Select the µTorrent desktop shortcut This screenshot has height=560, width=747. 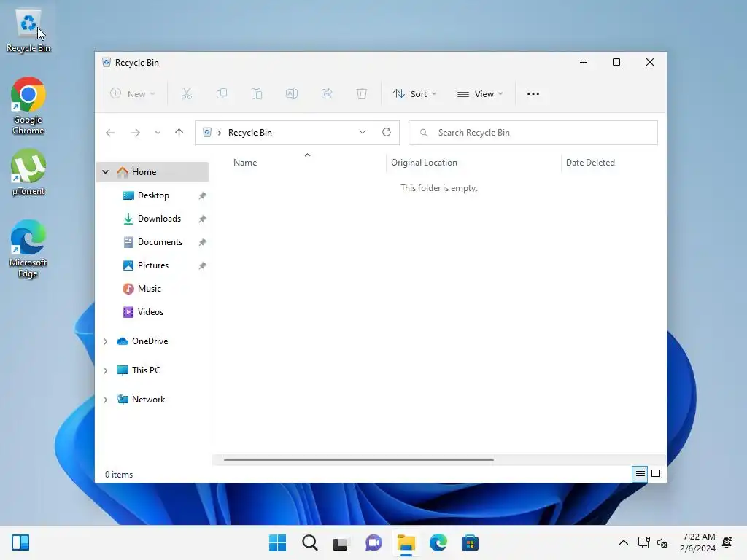28,172
